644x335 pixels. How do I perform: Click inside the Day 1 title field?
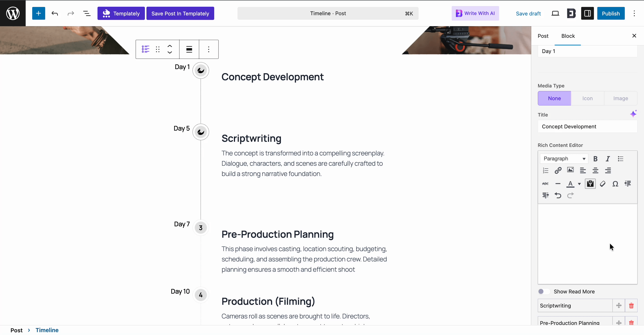(x=587, y=51)
